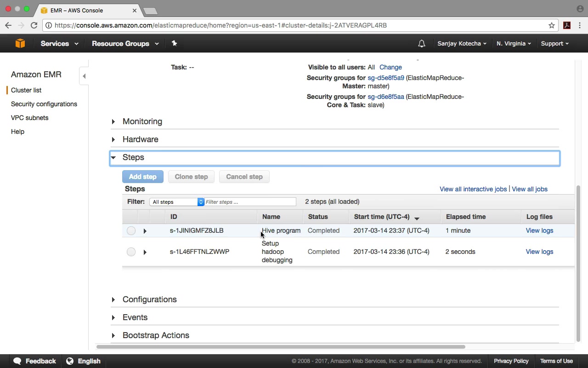
Task: Change language with English footer button
Action: click(84, 361)
